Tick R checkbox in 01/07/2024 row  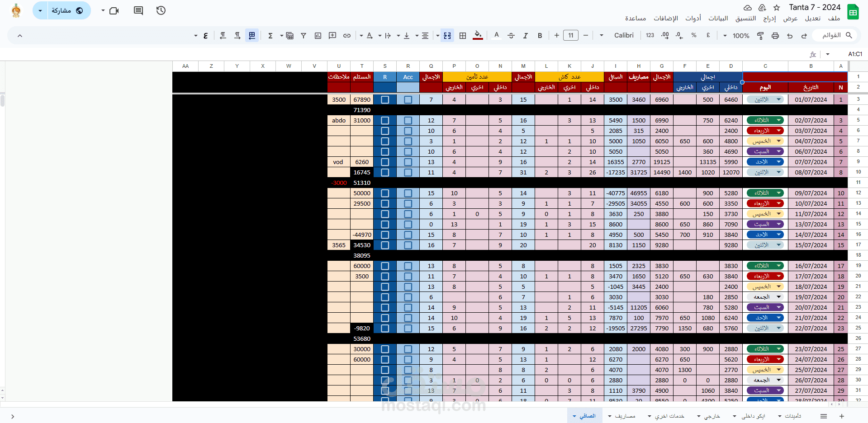click(385, 99)
